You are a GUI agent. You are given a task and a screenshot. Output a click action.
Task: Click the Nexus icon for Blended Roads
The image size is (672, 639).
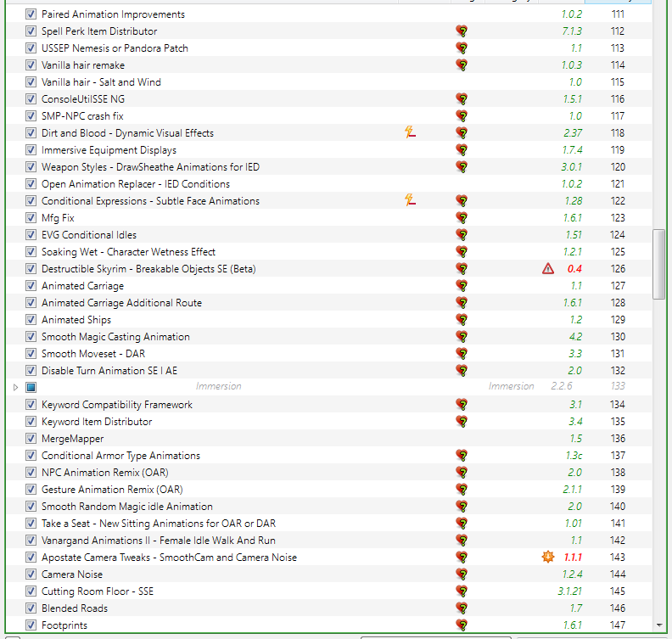pyautogui.click(x=462, y=608)
